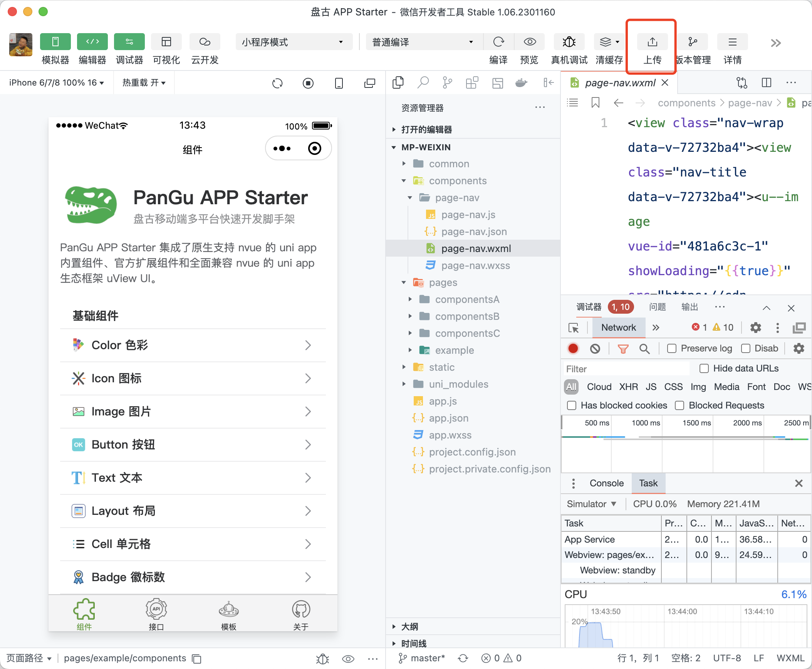This screenshot has width=812, height=669.
Task: Collapse the sidebar panel icon
Action: [x=548, y=82]
